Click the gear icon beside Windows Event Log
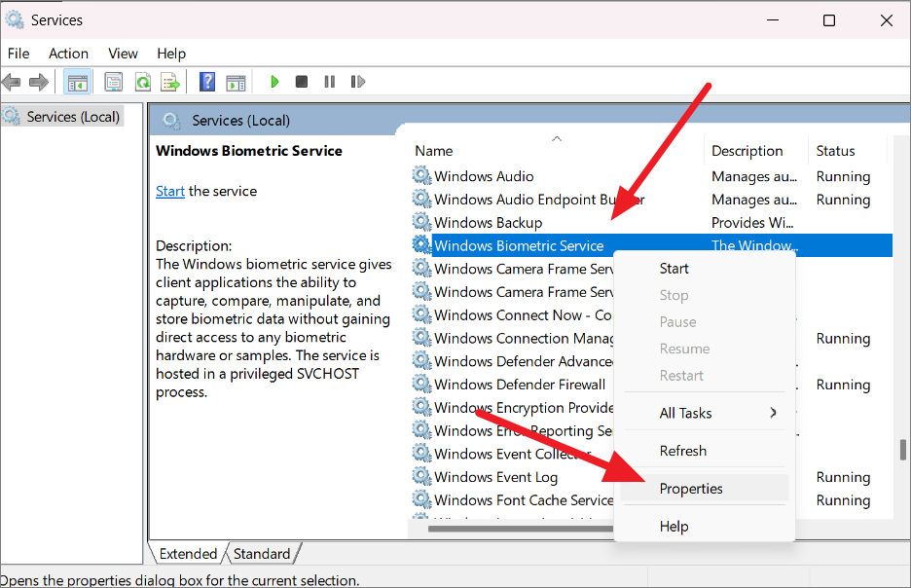This screenshot has width=911, height=588. pyautogui.click(x=421, y=476)
